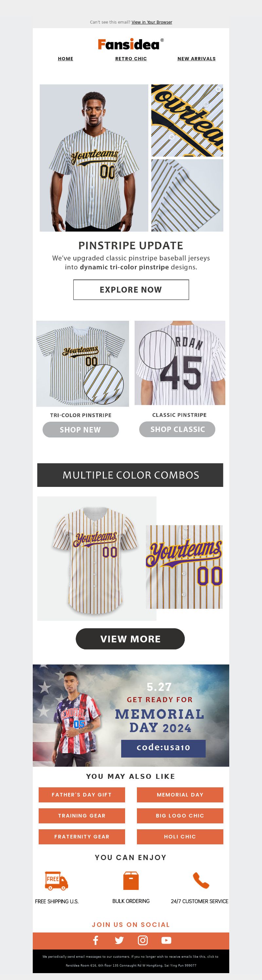Click the Fansidea logo
262x980 pixels.
tap(131, 44)
